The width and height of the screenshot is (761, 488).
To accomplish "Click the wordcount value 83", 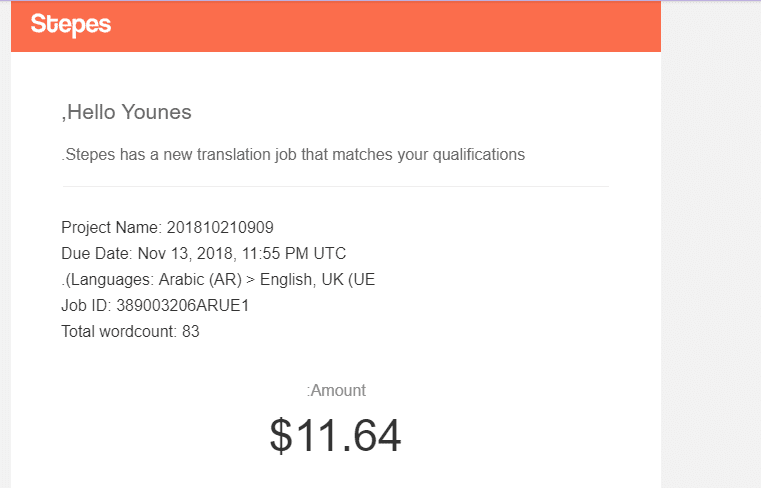I will click(190, 331).
